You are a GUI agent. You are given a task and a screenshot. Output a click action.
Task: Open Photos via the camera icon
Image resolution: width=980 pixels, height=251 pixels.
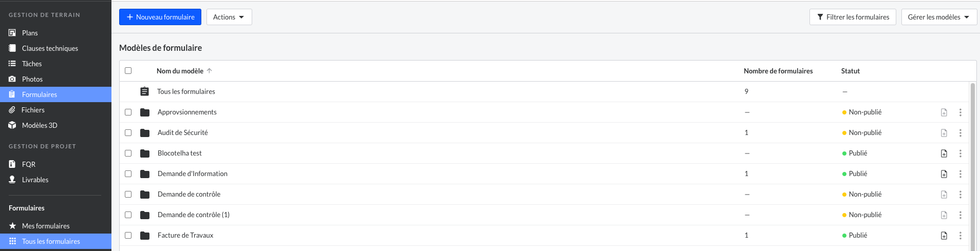[x=12, y=79]
